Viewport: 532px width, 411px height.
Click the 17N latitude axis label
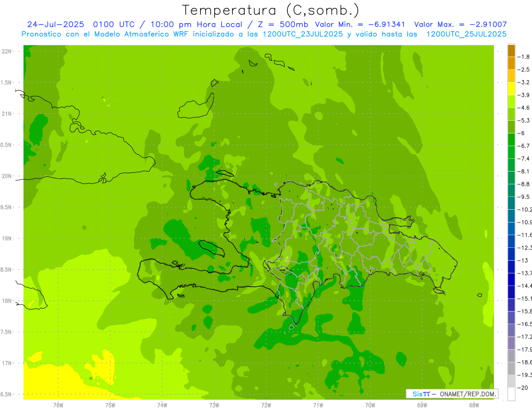click(x=7, y=363)
